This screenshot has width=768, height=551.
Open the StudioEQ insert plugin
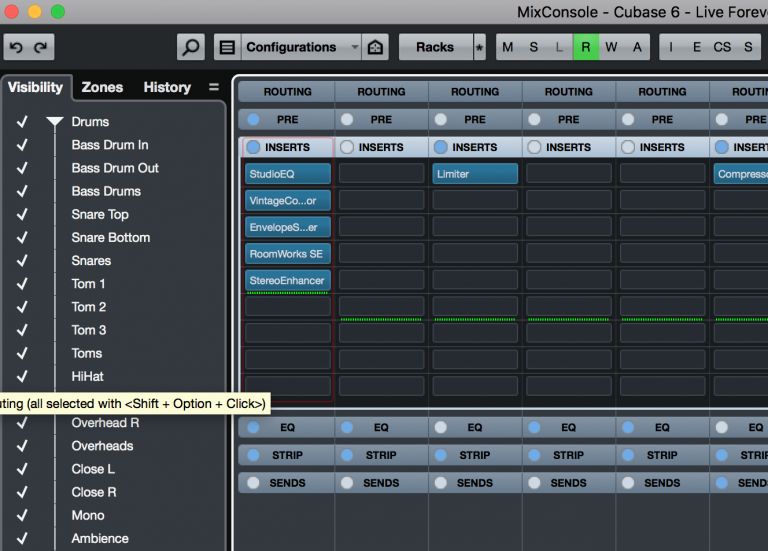(x=287, y=174)
